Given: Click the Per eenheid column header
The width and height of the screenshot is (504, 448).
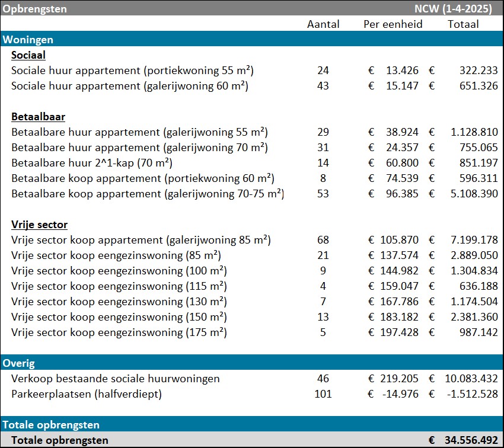Looking at the screenshot, I should 393,24.
